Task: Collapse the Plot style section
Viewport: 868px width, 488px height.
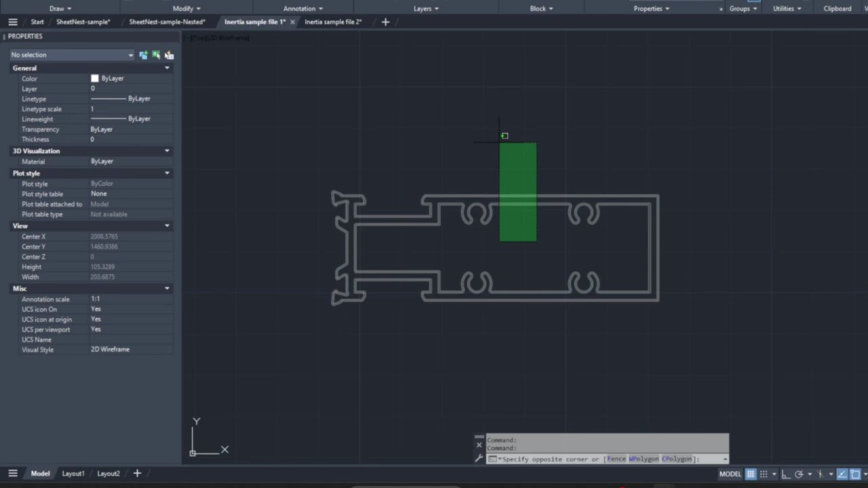Action: coord(167,173)
